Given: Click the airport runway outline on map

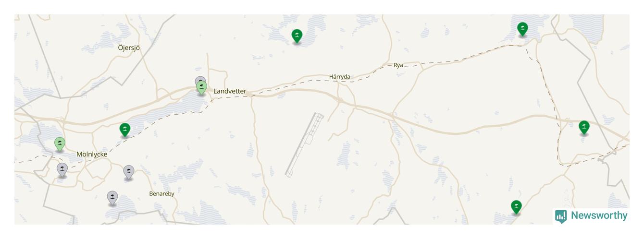Looking at the screenshot, I should tap(304, 145).
